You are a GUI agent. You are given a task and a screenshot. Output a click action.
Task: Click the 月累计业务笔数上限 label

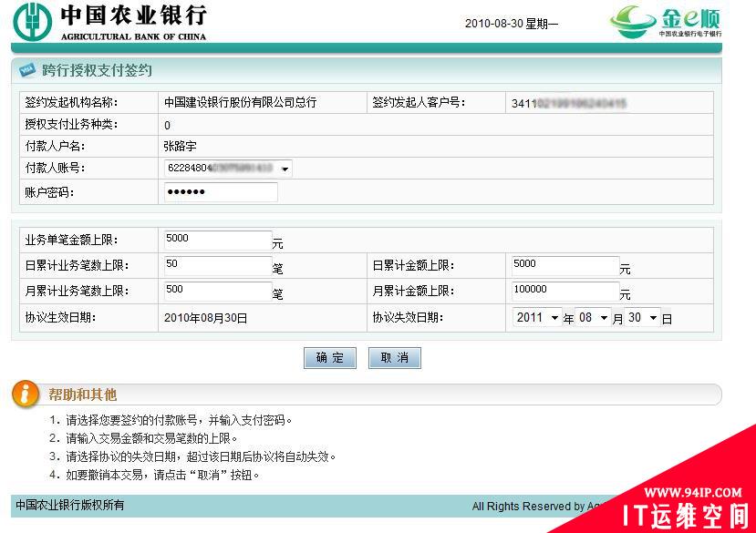pyautogui.click(x=78, y=291)
